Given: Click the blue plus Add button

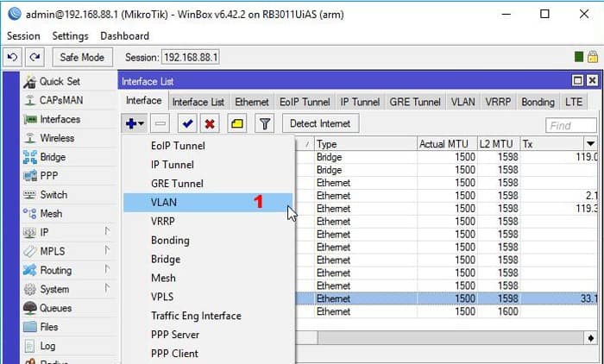Looking at the screenshot, I should [135, 123].
